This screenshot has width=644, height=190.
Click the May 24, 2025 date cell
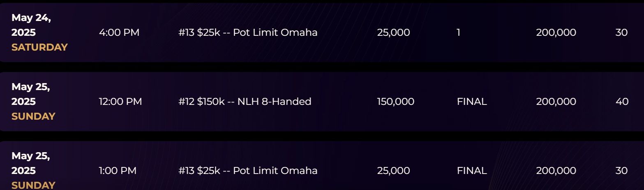[x=31, y=25]
